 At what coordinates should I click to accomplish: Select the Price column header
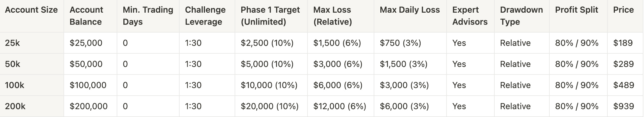click(x=623, y=10)
